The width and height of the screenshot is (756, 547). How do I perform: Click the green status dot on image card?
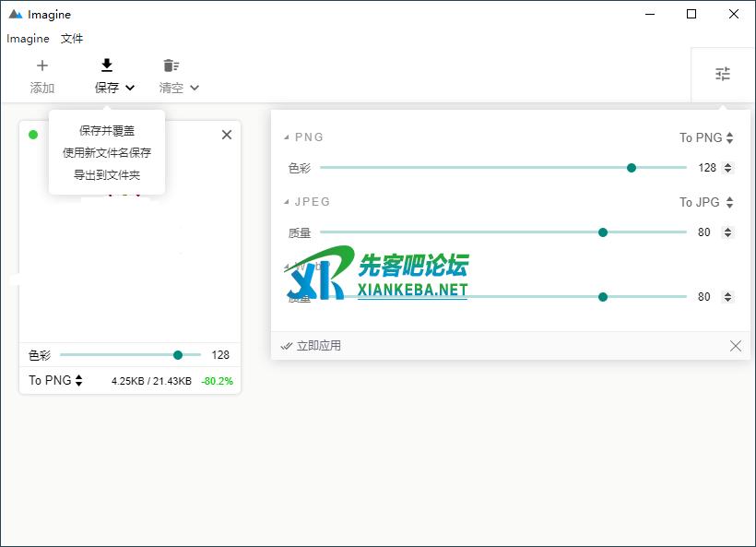33,135
